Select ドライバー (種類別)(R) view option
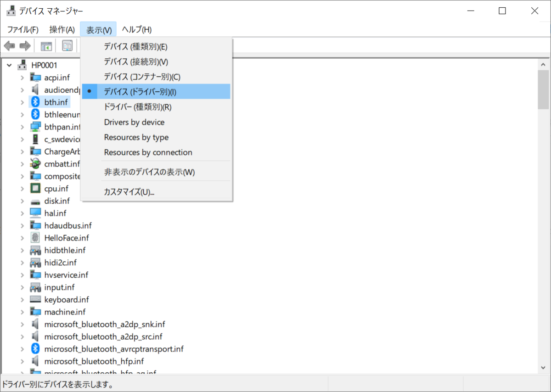The height and width of the screenshot is (392, 551). point(156,107)
